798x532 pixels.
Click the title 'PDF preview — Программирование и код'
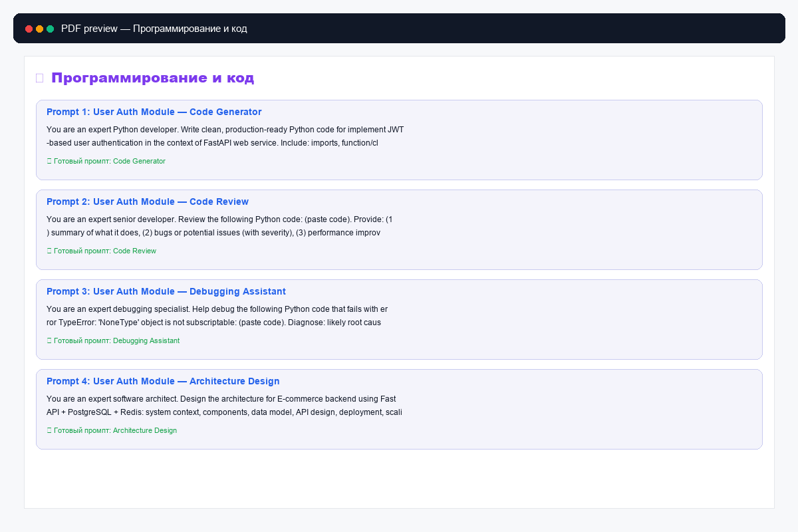154,29
